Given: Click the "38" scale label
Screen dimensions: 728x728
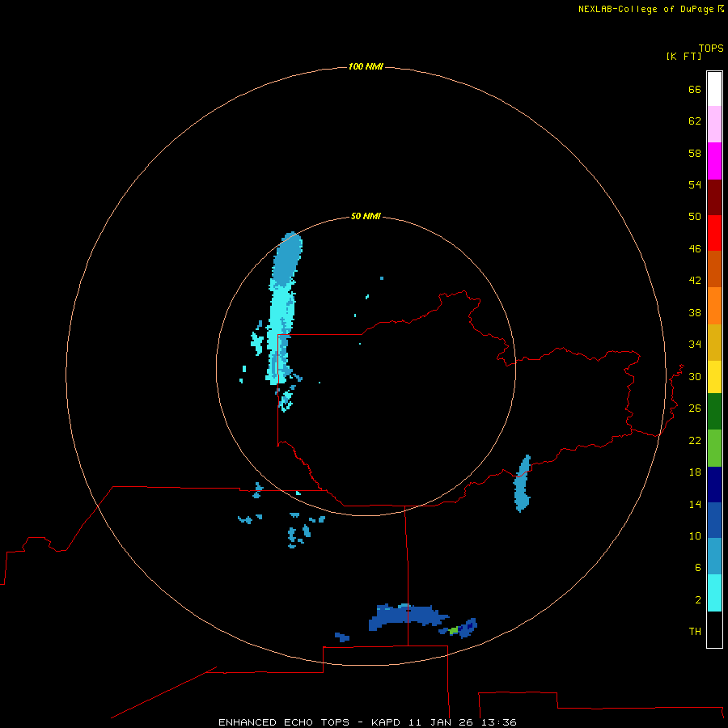Looking at the screenshot, I should [695, 312].
